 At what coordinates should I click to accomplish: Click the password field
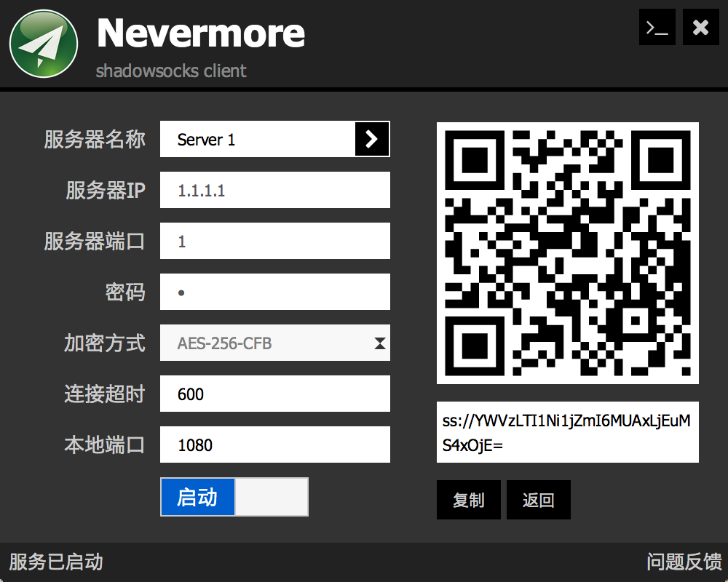(x=275, y=292)
